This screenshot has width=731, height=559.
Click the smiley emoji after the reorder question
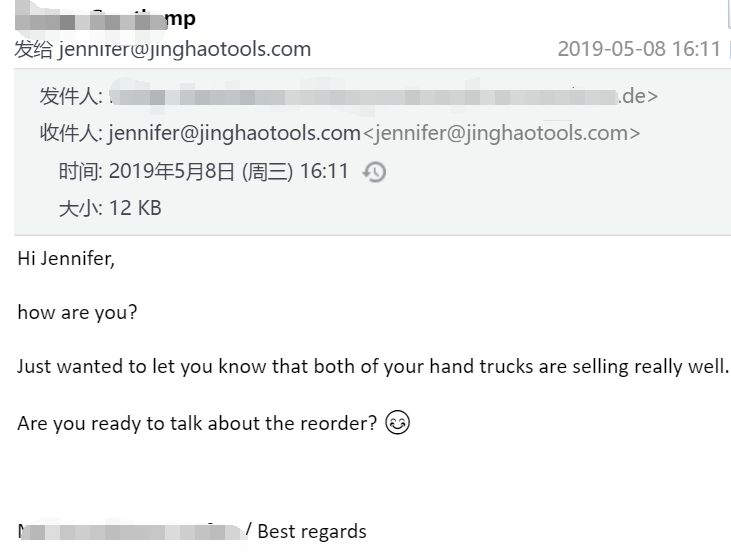[397, 423]
